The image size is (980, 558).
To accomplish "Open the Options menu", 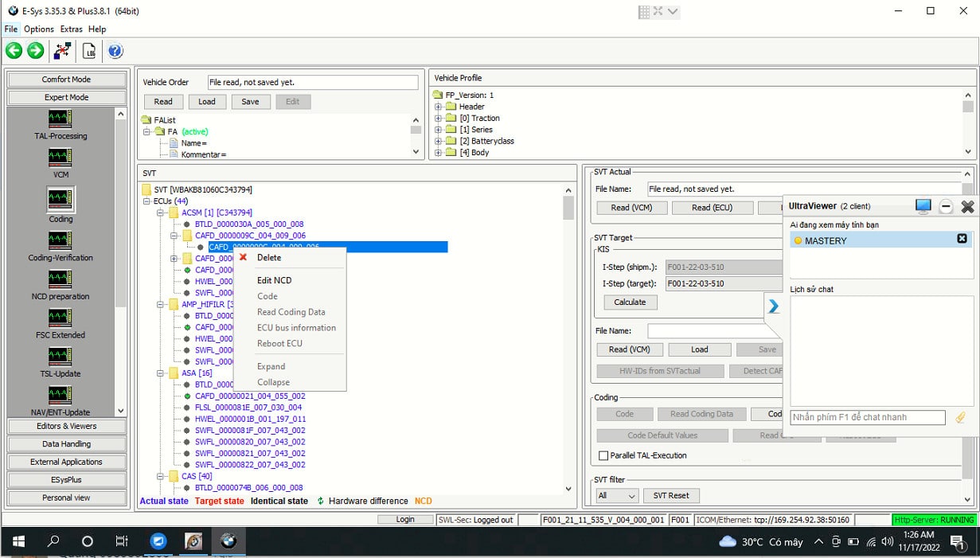I will (39, 29).
